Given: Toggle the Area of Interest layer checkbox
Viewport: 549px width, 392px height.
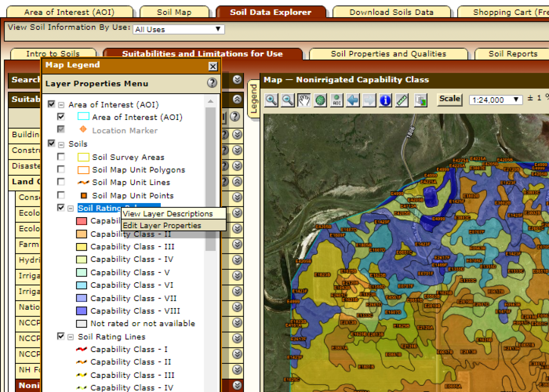Looking at the screenshot, I should (61, 117).
